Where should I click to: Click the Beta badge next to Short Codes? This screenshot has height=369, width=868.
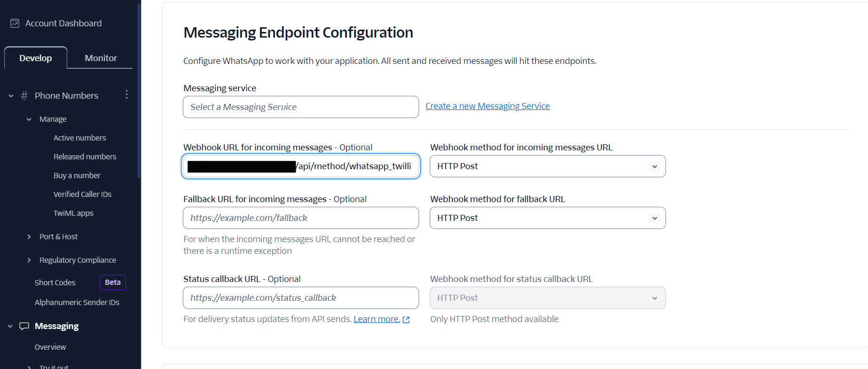point(112,282)
